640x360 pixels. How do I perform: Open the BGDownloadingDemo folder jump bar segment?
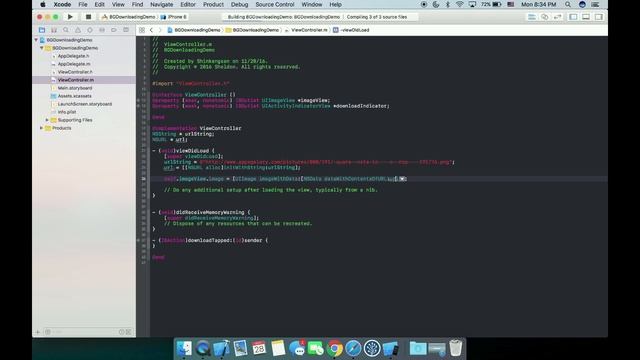coord(253,30)
